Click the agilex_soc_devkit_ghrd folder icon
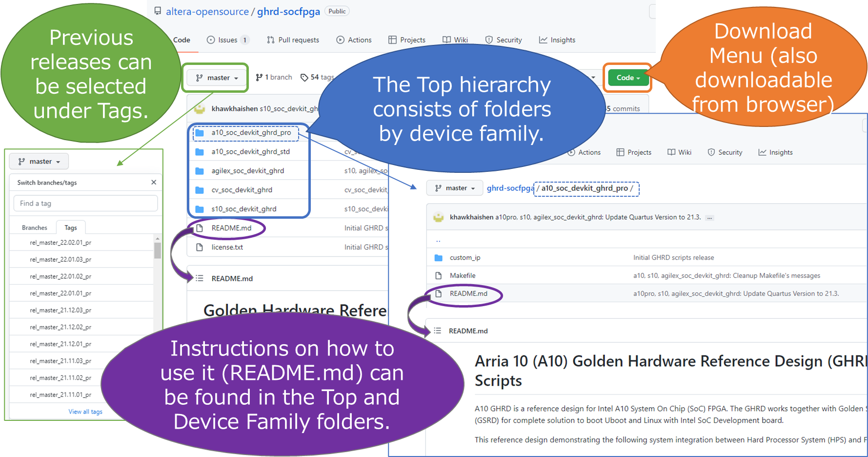This screenshot has height=457, width=868. pos(200,171)
